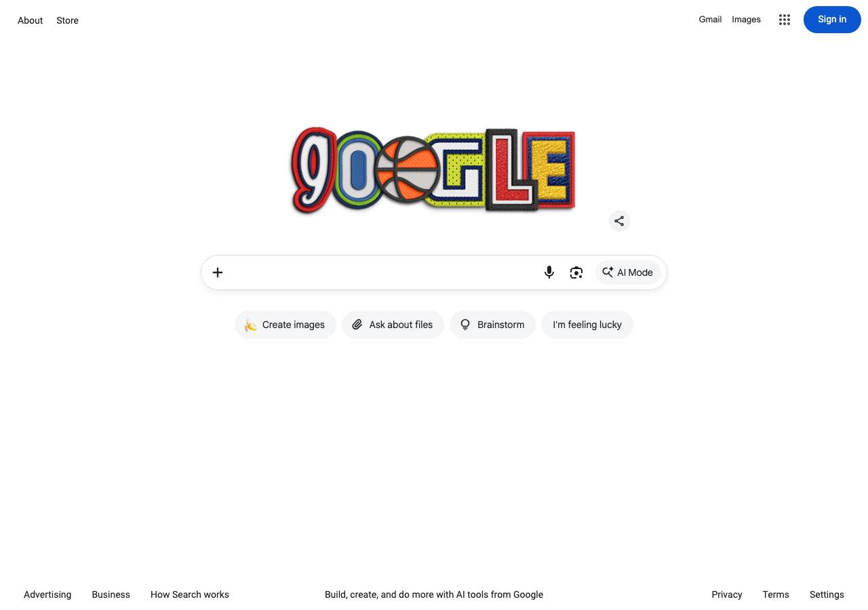Choose the Ask about files chip
Screen dimensions: 868x610
pyautogui.click(x=393, y=325)
